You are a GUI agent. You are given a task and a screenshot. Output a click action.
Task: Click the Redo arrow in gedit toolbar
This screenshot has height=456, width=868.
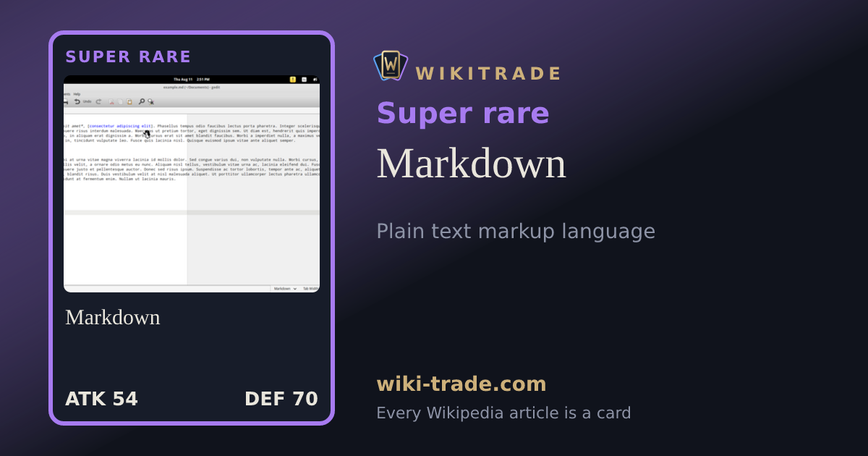98,101
